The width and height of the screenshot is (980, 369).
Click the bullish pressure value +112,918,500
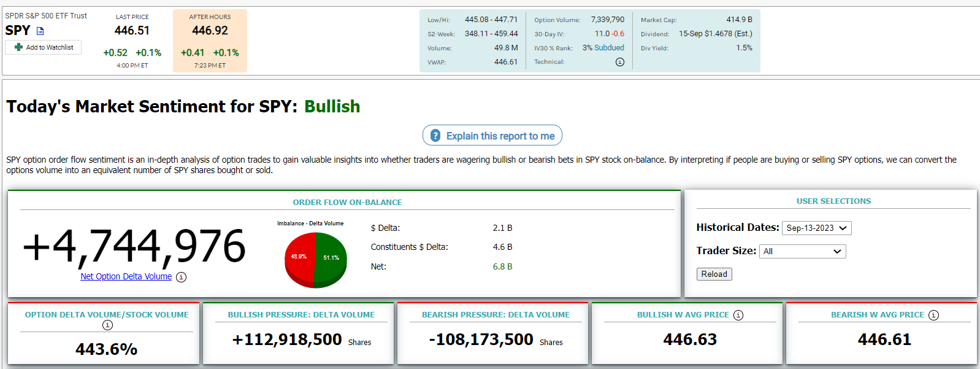click(x=287, y=340)
